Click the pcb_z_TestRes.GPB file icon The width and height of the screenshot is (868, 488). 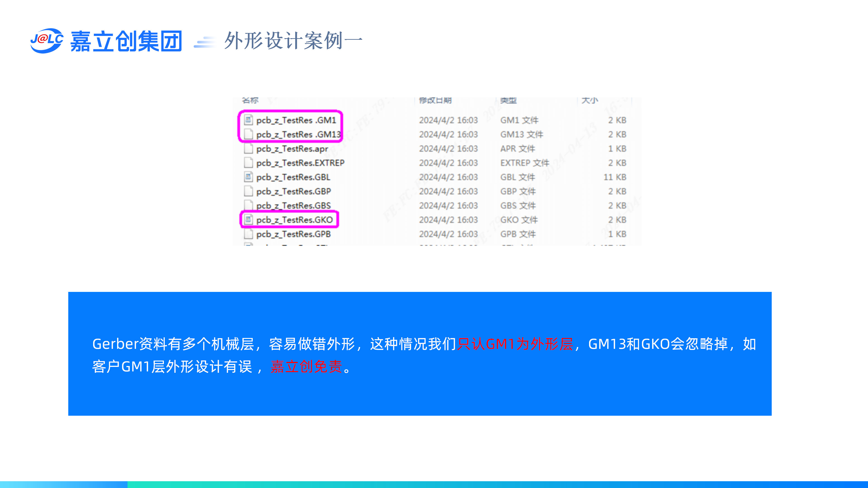click(x=248, y=234)
